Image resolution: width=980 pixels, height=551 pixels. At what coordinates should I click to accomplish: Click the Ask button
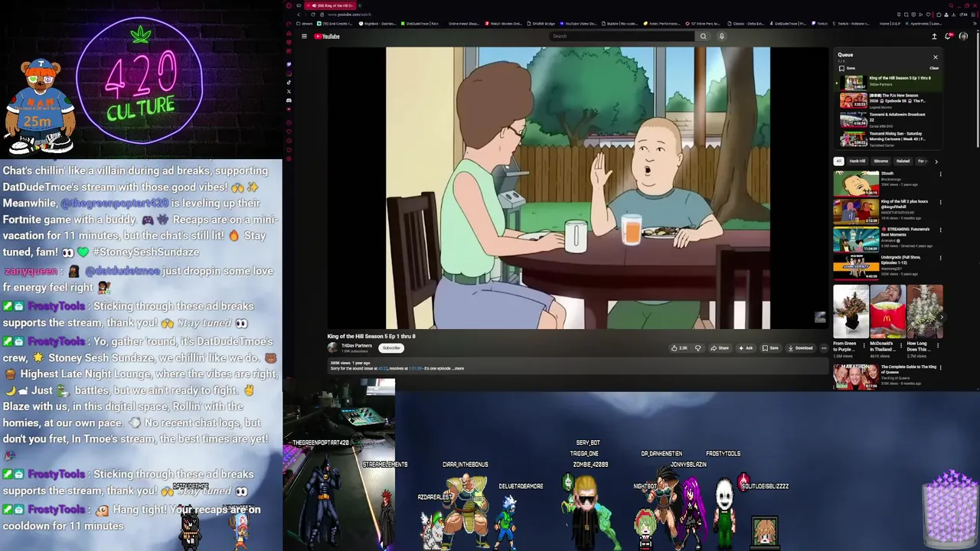pos(745,348)
